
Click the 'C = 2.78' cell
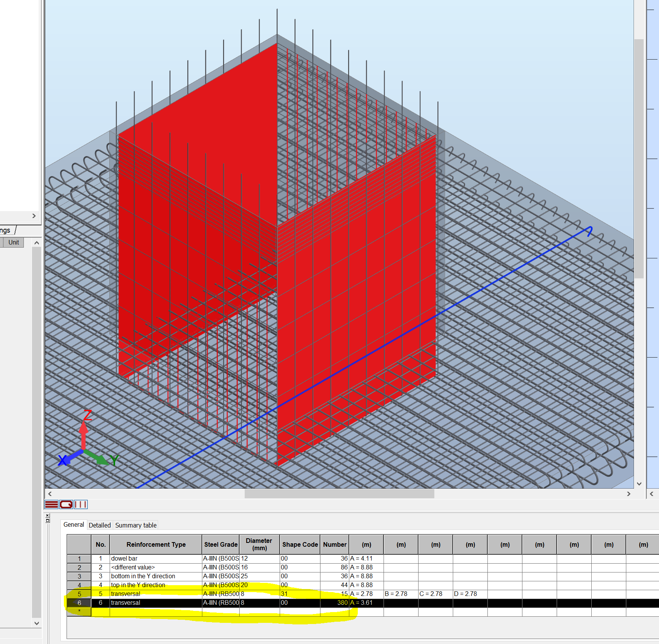tap(435, 594)
